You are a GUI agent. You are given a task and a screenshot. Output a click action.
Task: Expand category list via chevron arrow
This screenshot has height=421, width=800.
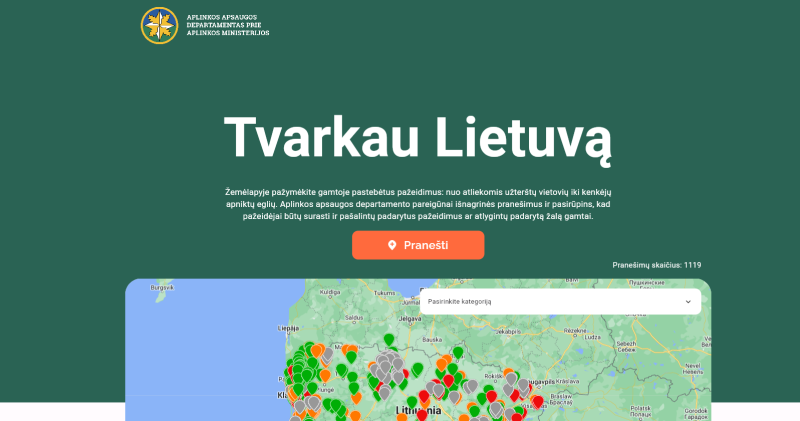coord(688,302)
